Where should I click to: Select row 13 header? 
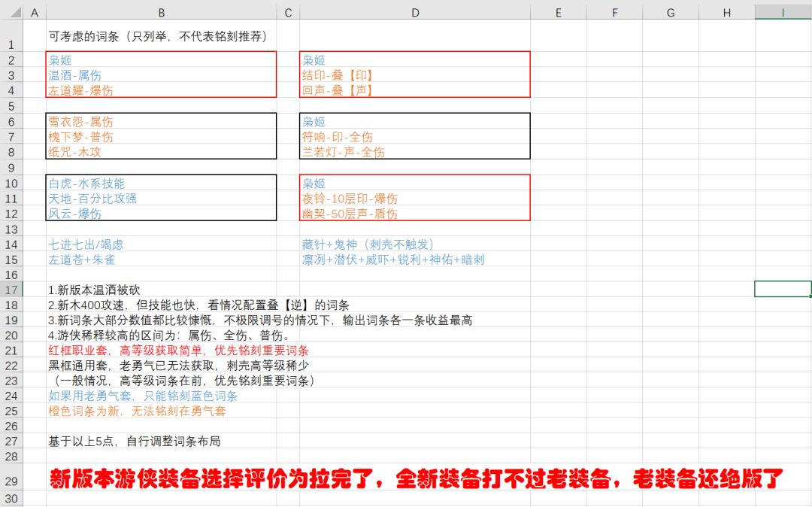point(11,229)
